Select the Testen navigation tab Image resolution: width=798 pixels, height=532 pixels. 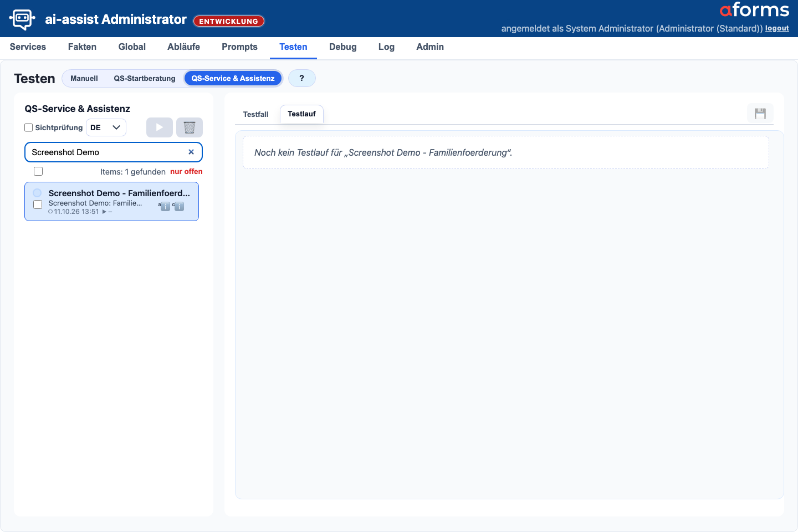293,47
